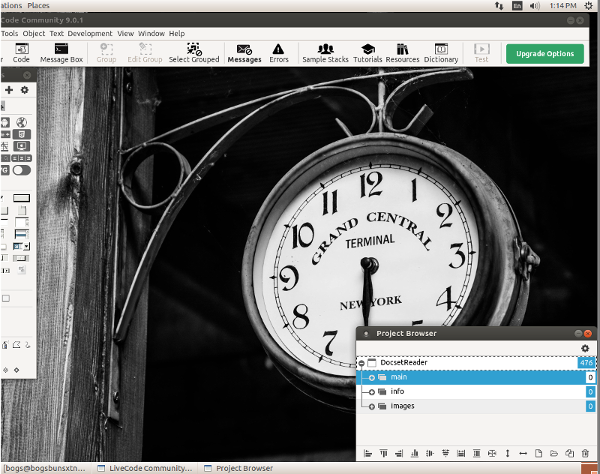The height and width of the screenshot is (474, 600).
Task: Click the new card page icon
Action: tap(538, 453)
